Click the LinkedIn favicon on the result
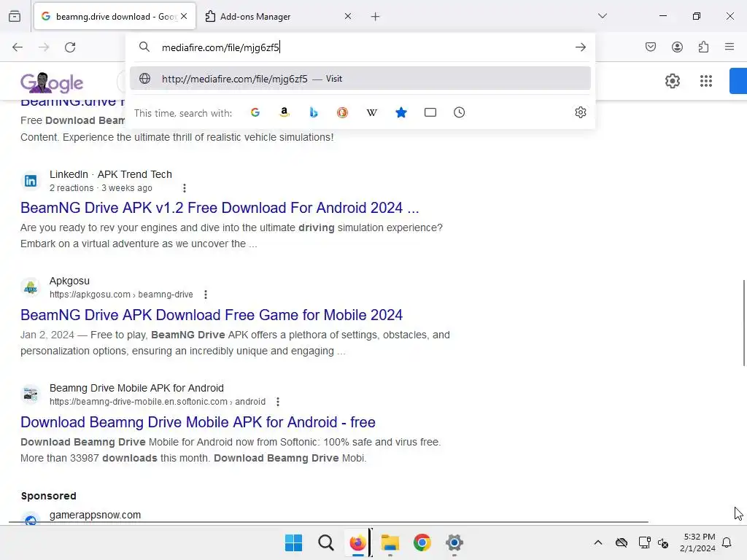 [31, 181]
